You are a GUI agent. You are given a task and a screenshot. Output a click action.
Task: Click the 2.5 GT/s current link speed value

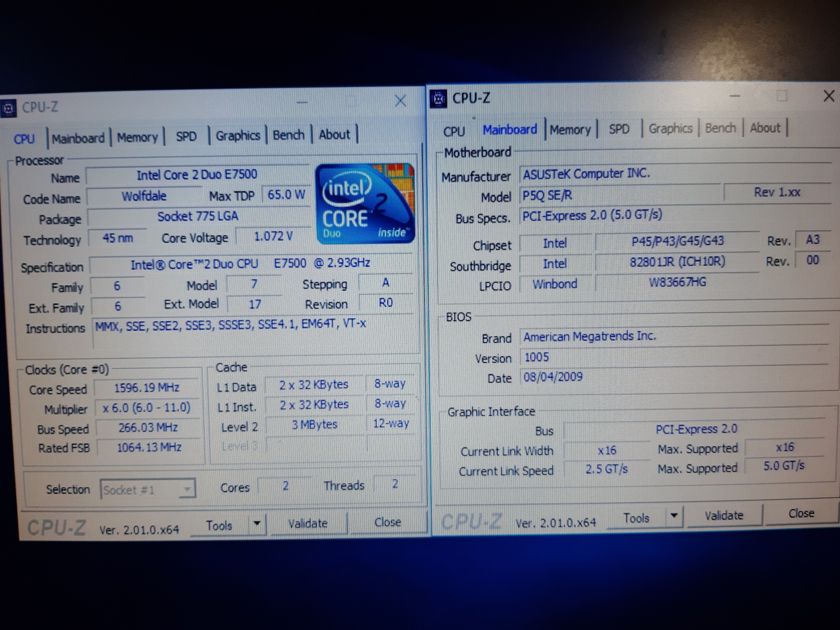pyautogui.click(x=606, y=469)
